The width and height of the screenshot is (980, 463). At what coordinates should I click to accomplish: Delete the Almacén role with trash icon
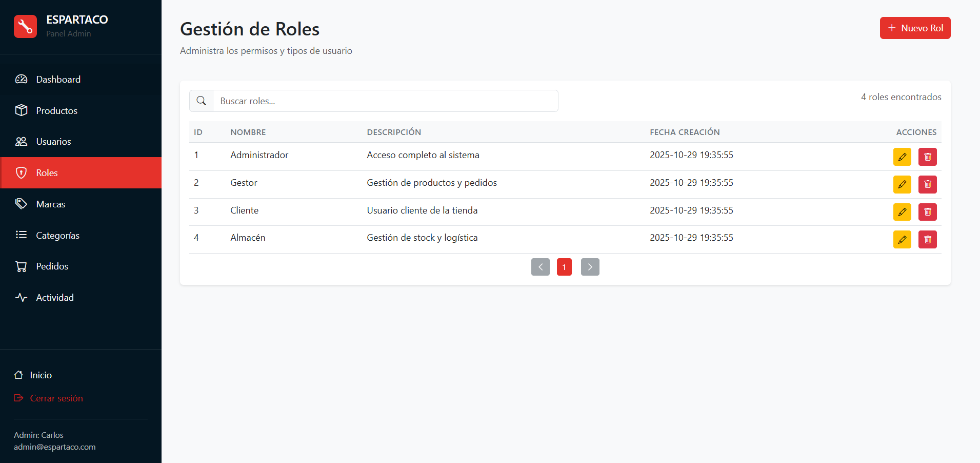tap(928, 240)
